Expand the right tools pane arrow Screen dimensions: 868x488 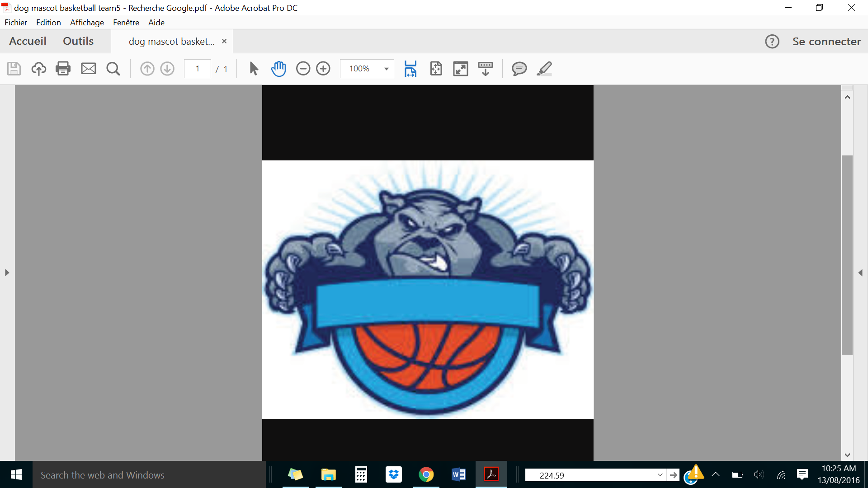[860, 273]
